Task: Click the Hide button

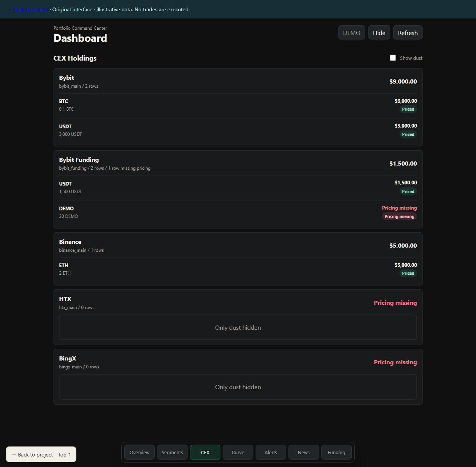Action: pyautogui.click(x=379, y=33)
